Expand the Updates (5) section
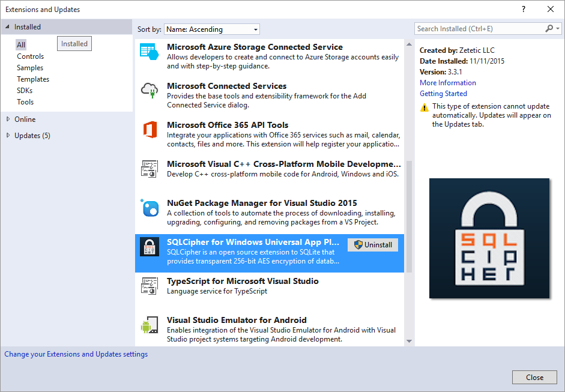Image resolution: width=565 pixels, height=392 pixels. 8,135
